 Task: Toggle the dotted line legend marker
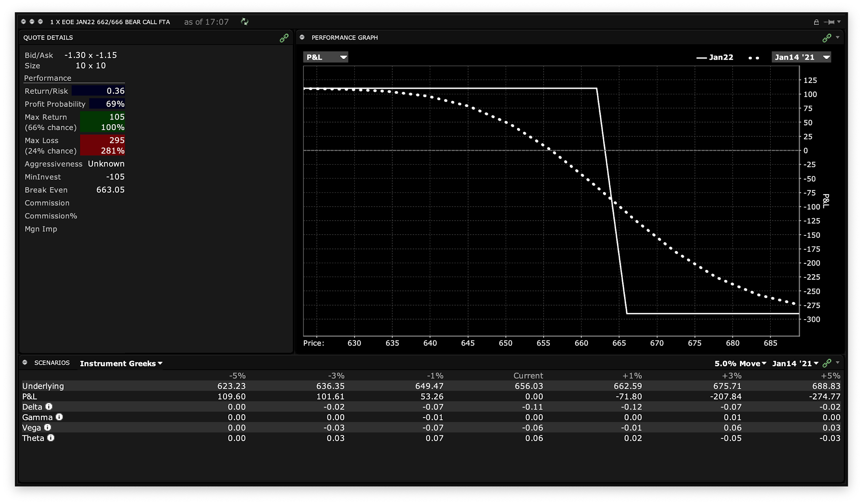point(754,58)
